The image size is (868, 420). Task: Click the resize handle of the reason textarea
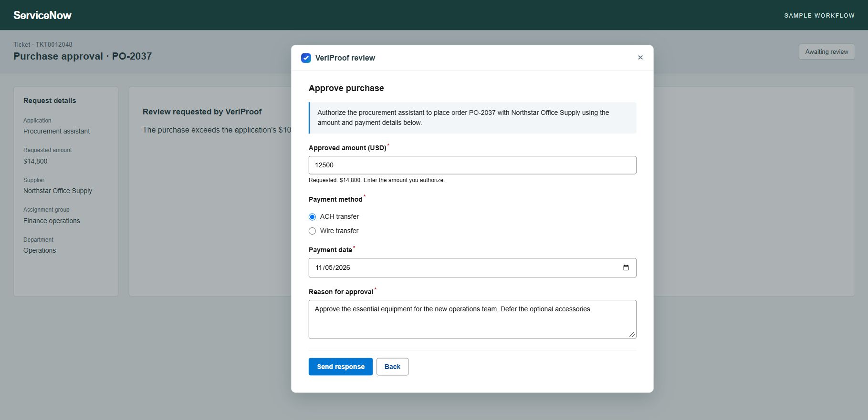pyautogui.click(x=632, y=334)
